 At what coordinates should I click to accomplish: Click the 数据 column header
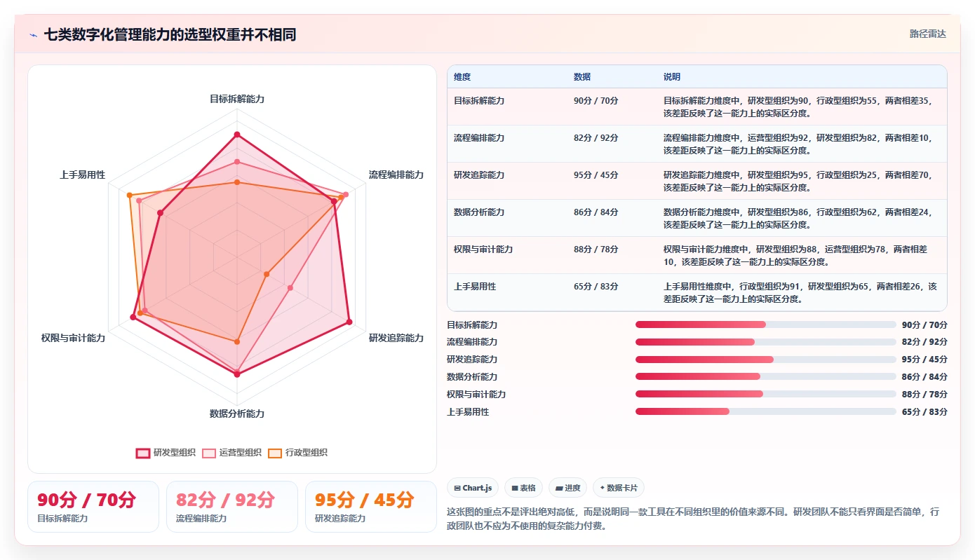pos(582,77)
